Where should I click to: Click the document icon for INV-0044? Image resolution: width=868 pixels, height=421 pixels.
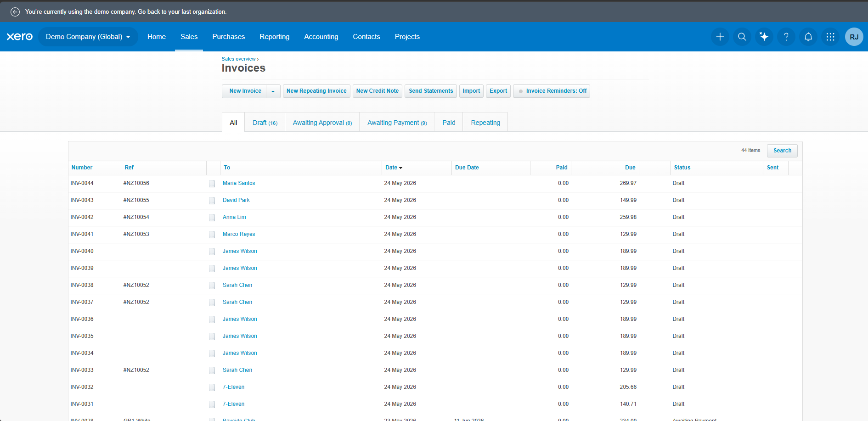(212, 184)
